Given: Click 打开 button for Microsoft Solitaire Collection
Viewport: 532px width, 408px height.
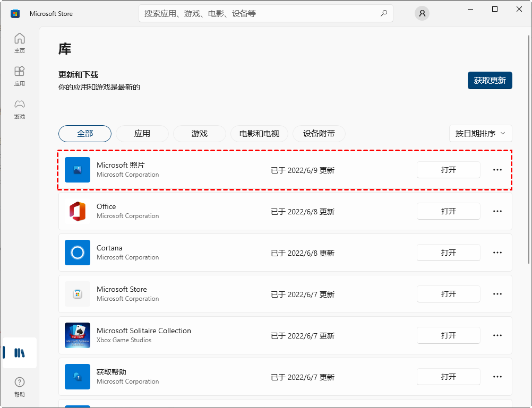Looking at the screenshot, I should click(448, 335).
